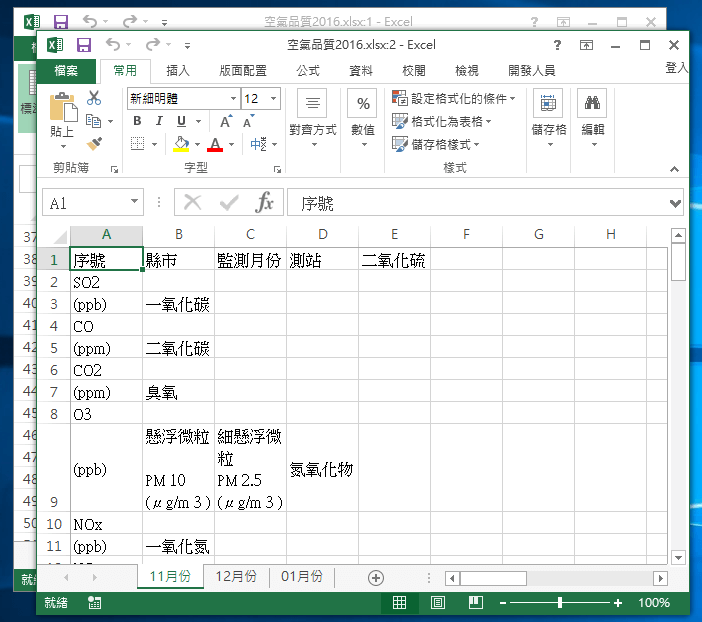Click horizontal scrollbar right arrow
Image resolution: width=702 pixels, height=622 pixels.
[x=660, y=578]
